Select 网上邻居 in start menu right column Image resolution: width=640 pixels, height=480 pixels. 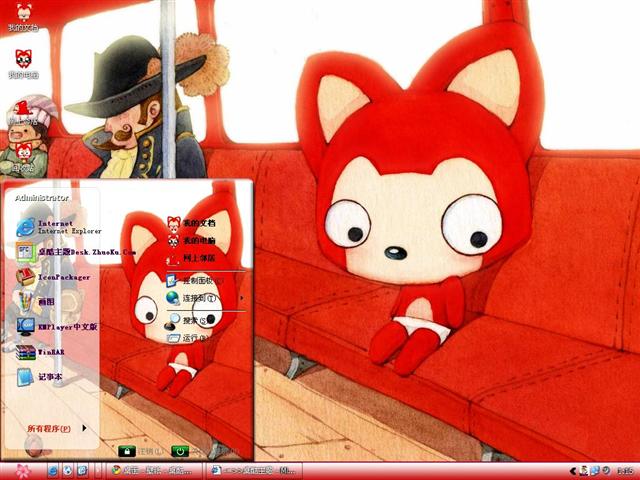coord(191,258)
